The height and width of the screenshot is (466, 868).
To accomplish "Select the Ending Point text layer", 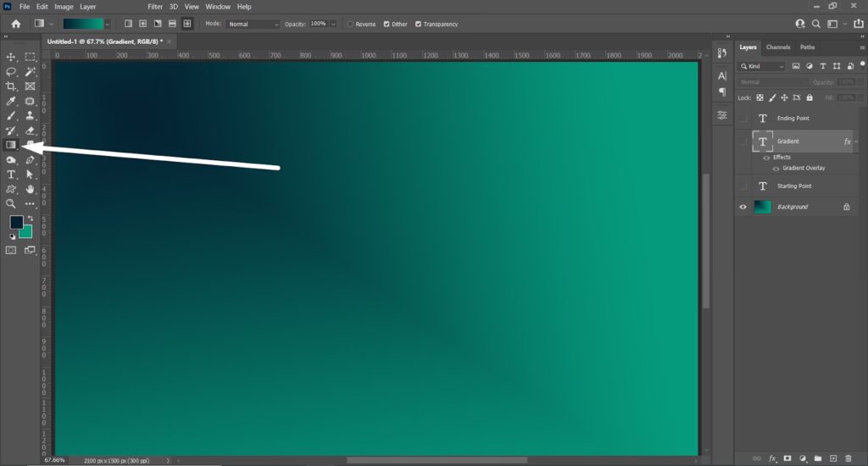I will point(793,119).
